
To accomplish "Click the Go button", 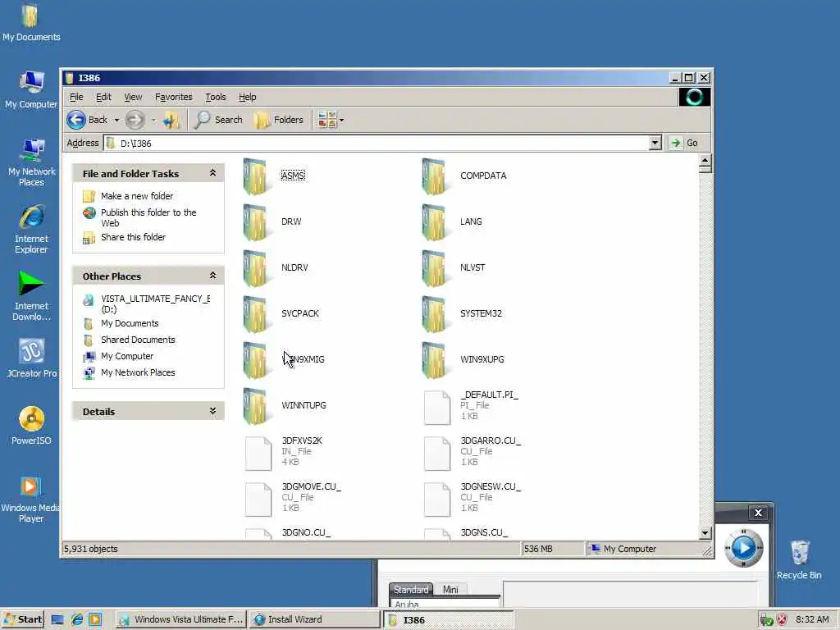I will coord(685,143).
